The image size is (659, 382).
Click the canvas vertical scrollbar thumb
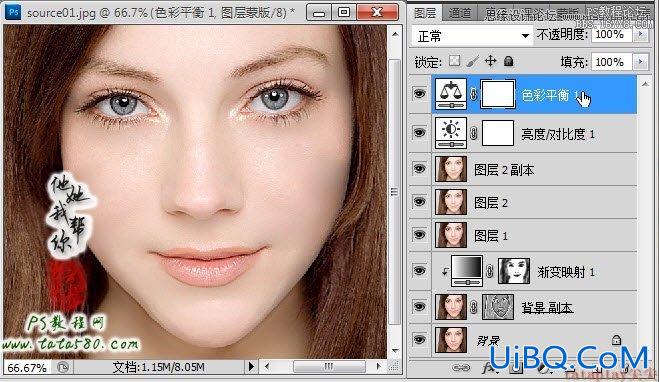(x=394, y=192)
